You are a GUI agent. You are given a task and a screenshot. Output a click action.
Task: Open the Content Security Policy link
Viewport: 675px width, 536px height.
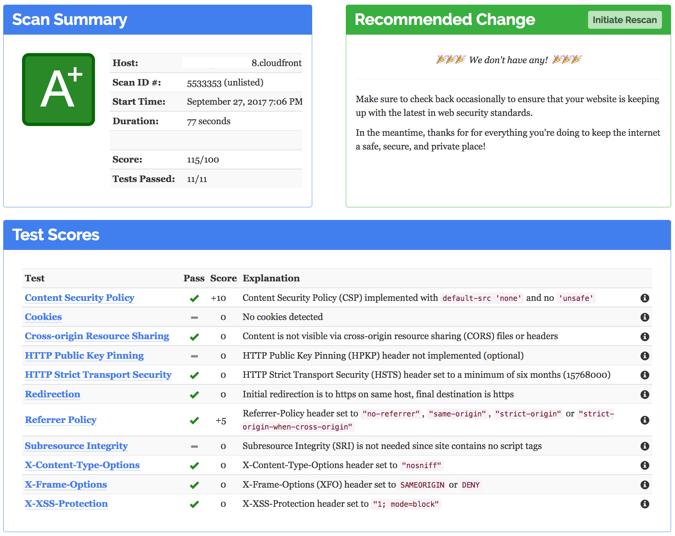80,297
